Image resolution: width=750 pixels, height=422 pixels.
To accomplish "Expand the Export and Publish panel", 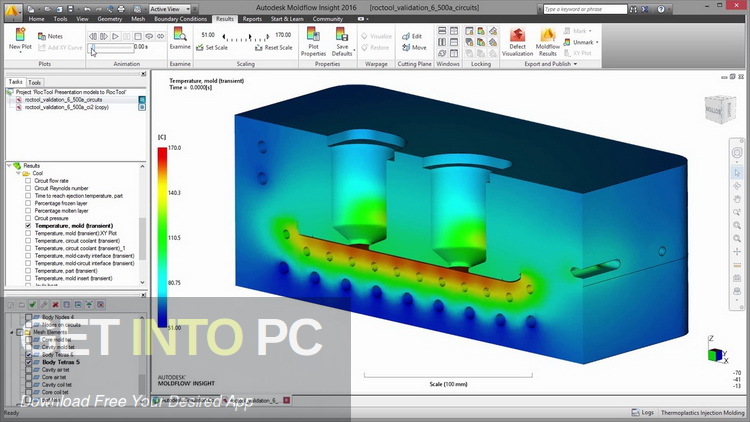I will point(551,64).
